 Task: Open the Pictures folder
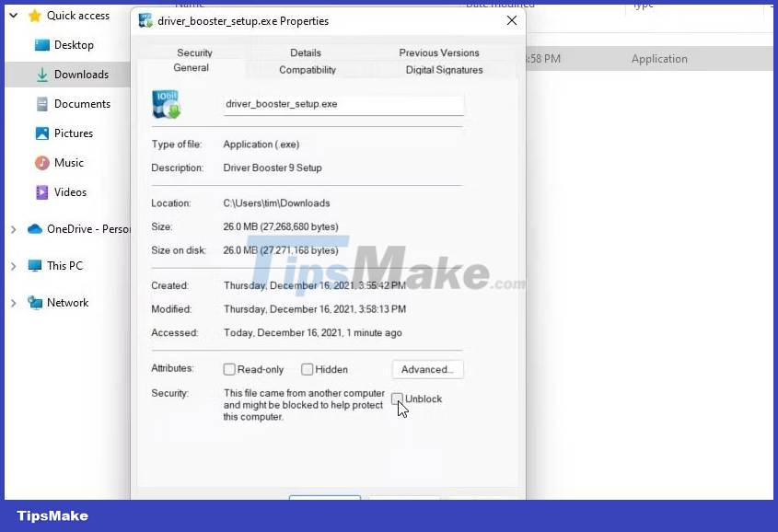click(73, 133)
